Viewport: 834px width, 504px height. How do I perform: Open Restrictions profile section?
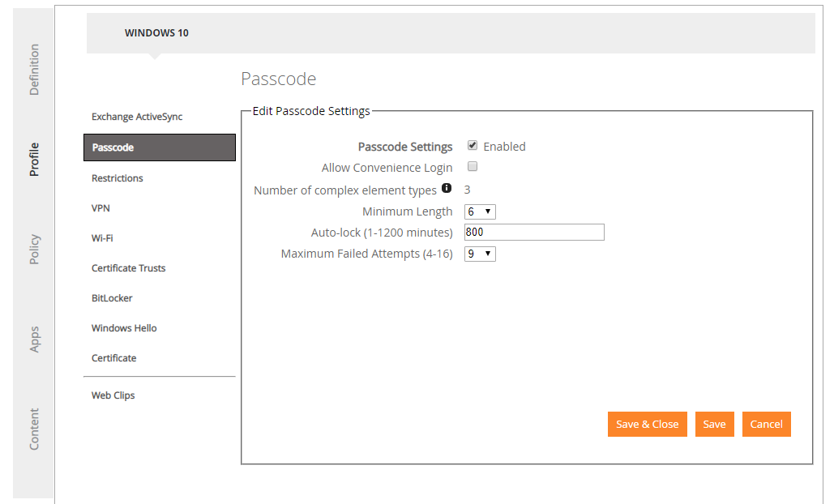[x=117, y=178]
